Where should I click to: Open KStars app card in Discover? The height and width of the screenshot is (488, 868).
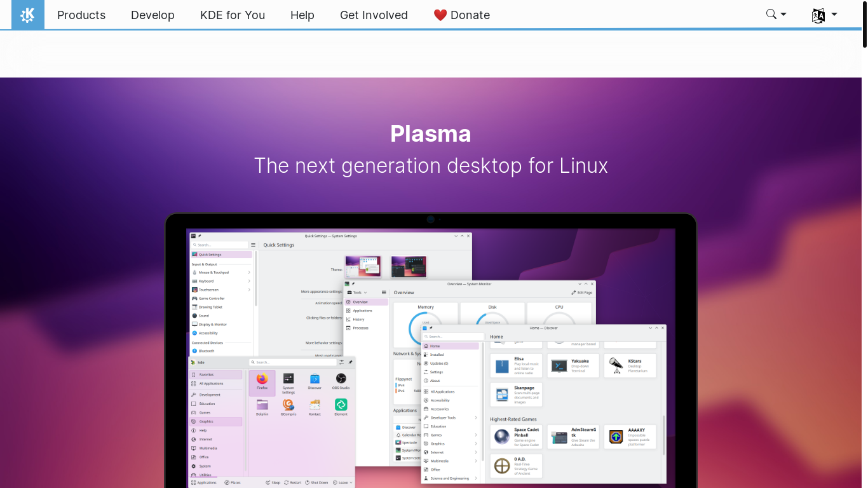(630, 365)
